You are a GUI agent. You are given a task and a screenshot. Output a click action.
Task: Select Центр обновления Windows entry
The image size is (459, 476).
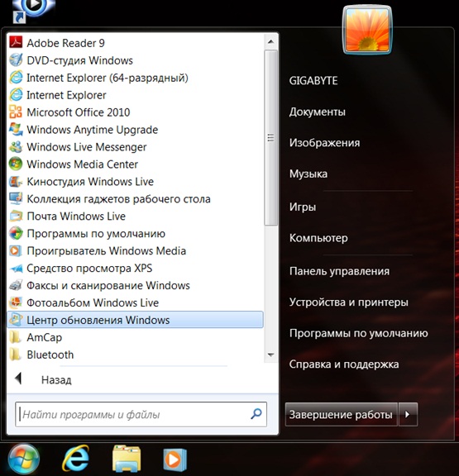click(x=135, y=320)
